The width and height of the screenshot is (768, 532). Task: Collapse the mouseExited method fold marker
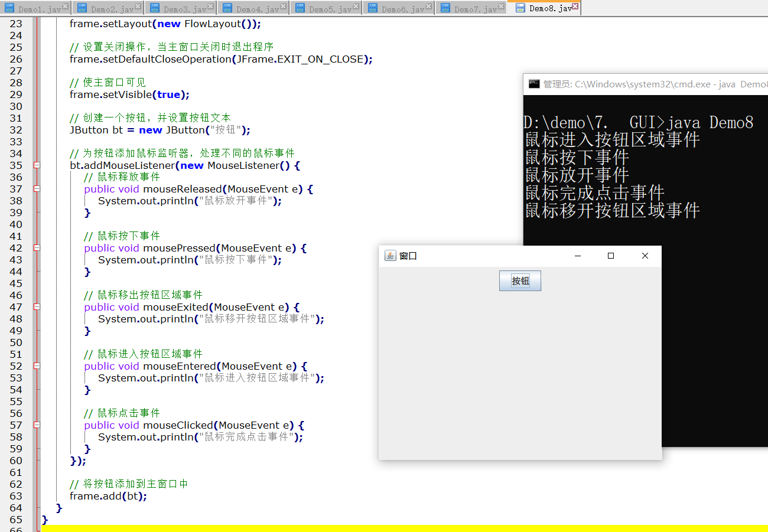(37, 307)
